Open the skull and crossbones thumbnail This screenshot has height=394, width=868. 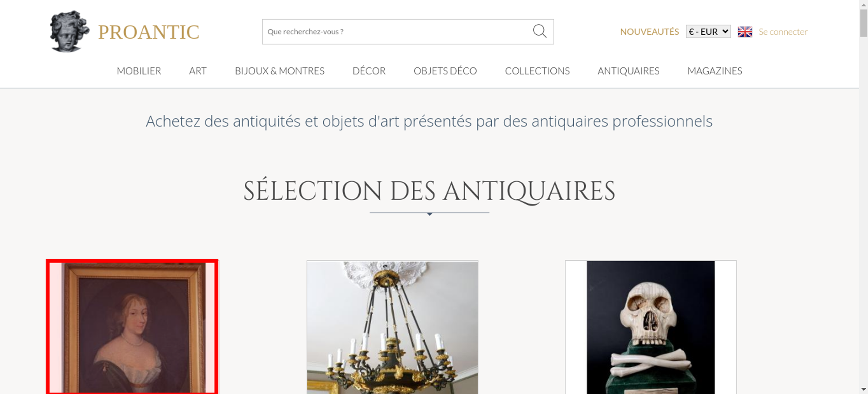(x=651, y=327)
